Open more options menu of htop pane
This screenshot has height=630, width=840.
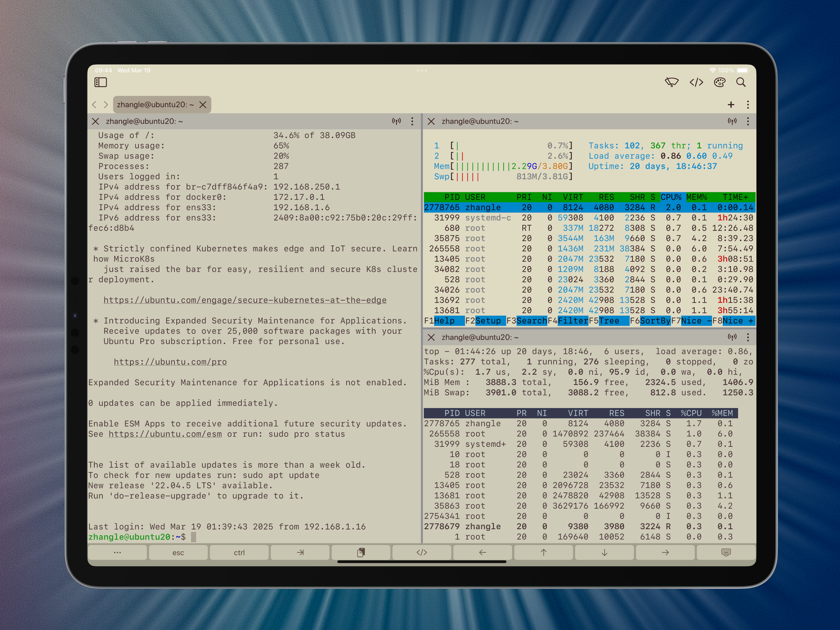coord(748,121)
